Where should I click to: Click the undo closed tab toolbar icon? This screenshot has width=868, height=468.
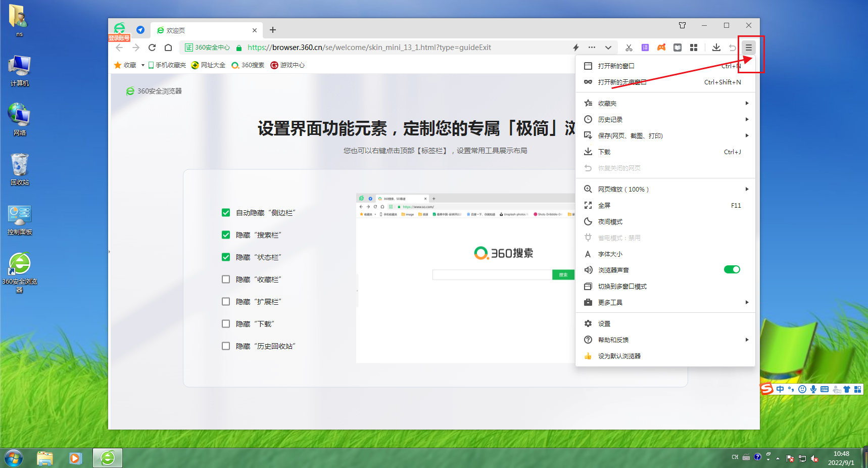point(733,48)
